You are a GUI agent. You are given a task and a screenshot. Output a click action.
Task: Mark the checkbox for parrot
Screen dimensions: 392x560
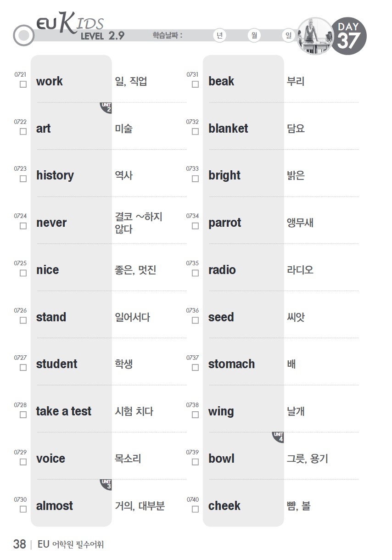[195, 226]
